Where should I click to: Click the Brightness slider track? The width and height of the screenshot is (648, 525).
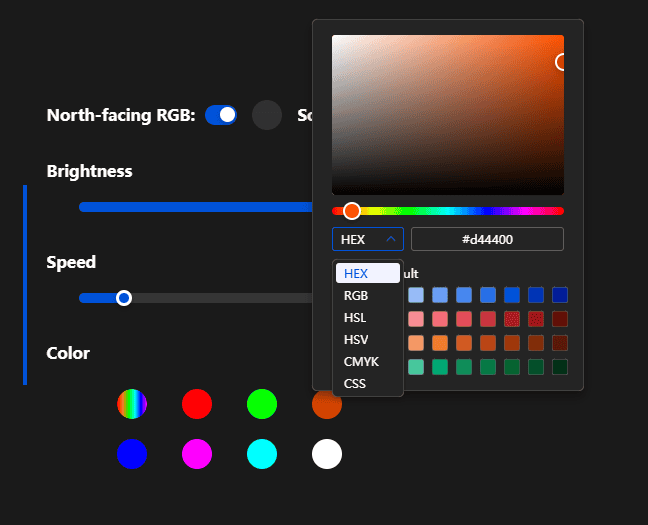coord(195,207)
